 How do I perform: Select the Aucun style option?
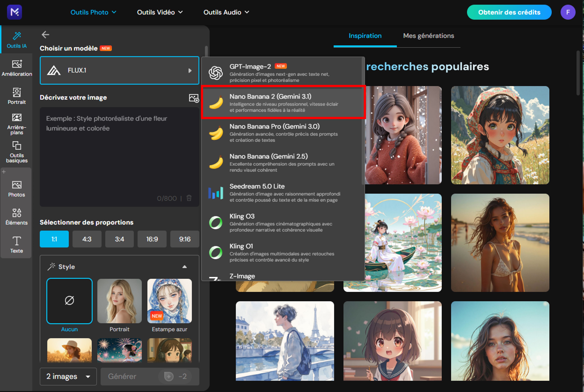[69, 301]
